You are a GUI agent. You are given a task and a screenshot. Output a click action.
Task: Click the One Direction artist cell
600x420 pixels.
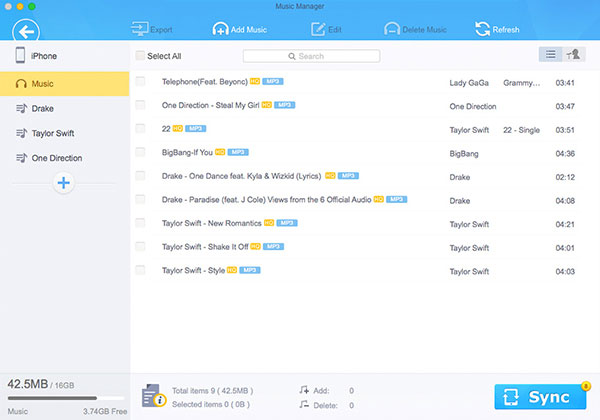[x=473, y=106]
